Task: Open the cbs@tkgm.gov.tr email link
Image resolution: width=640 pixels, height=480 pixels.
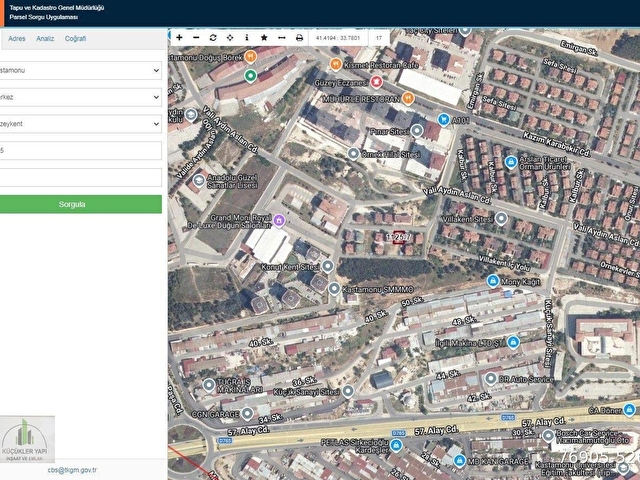Action: tap(72, 470)
